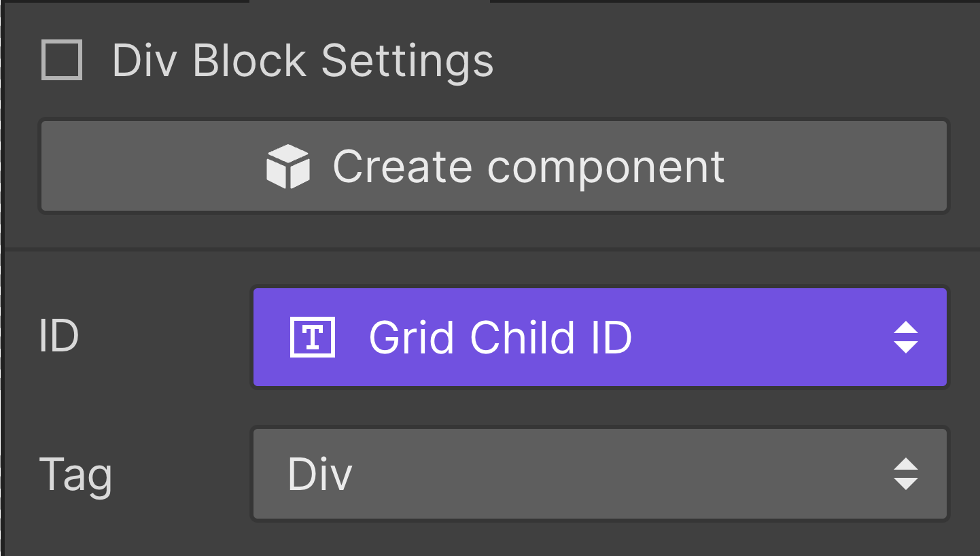This screenshot has width=980, height=556.
Task: Click the ID field label
Action: coord(59,336)
